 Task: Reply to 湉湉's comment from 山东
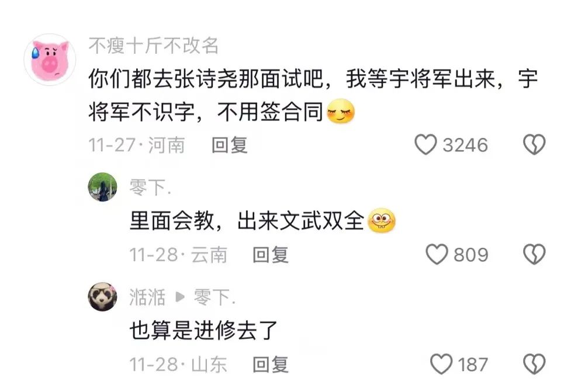(x=271, y=365)
